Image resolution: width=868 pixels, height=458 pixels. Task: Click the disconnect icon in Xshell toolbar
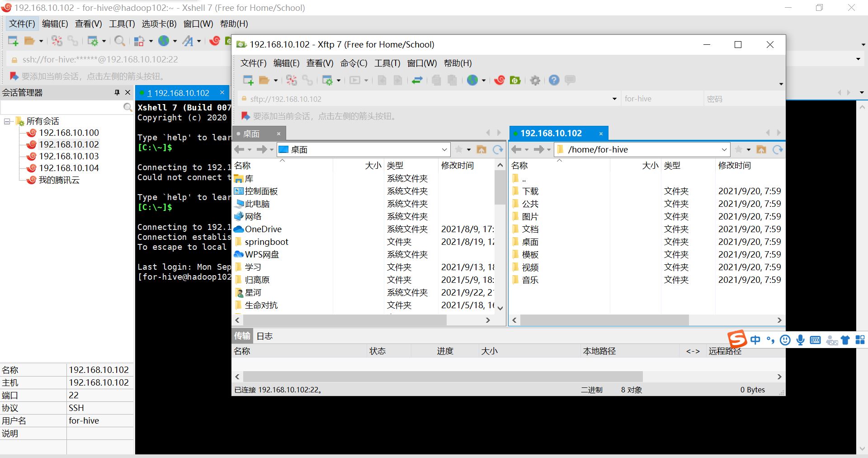click(57, 41)
